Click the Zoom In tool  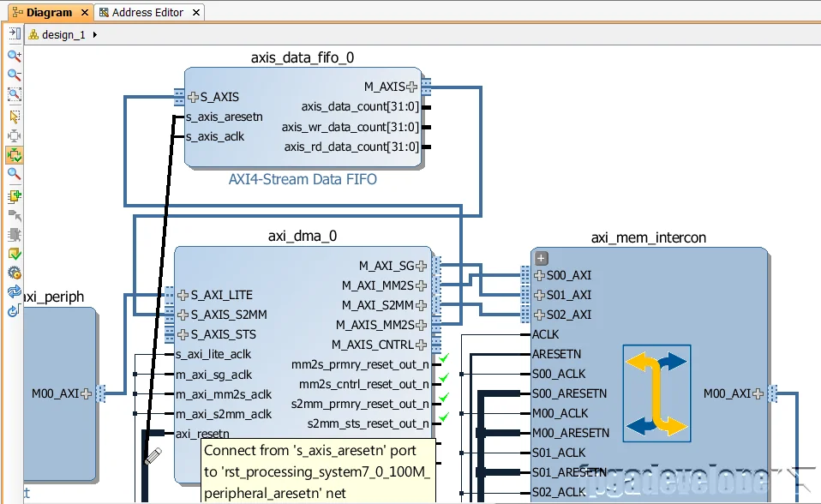coord(15,55)
